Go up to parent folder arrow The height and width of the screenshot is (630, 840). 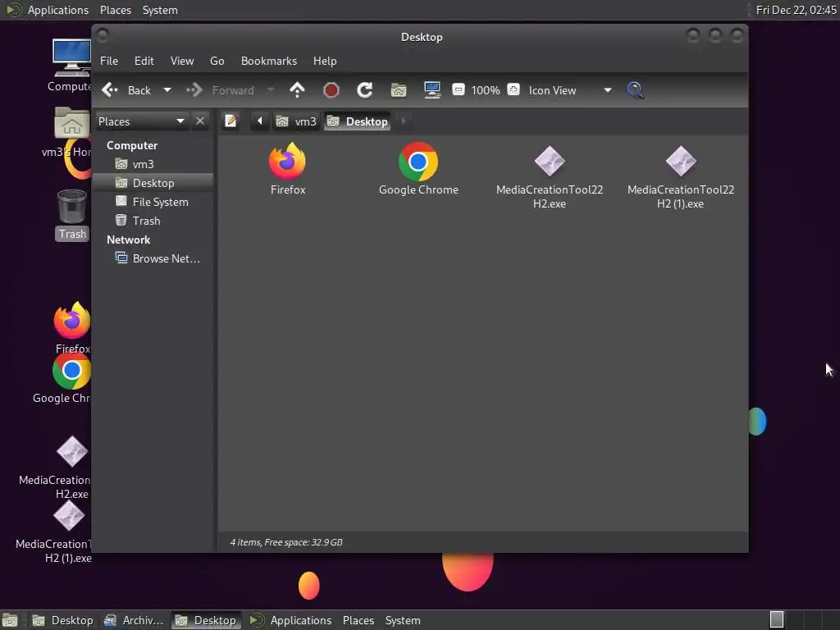pyautogui.click(x=297, y=90)
